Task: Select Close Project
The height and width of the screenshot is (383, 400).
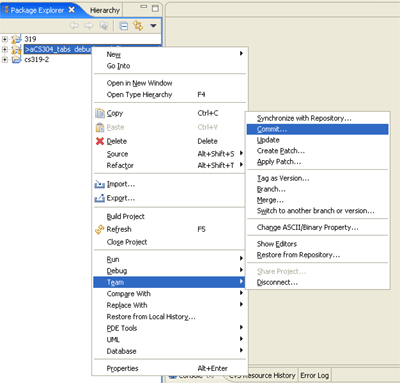Action: pyautogui.click(x=170, y=242)
